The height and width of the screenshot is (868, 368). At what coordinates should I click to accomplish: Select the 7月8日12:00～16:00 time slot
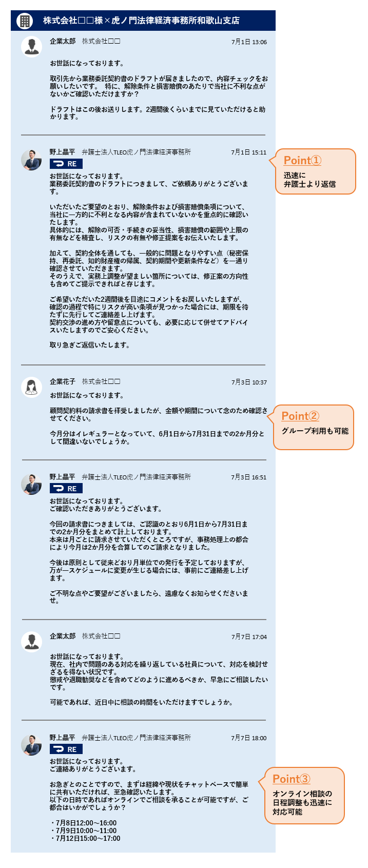pos(84,823)
